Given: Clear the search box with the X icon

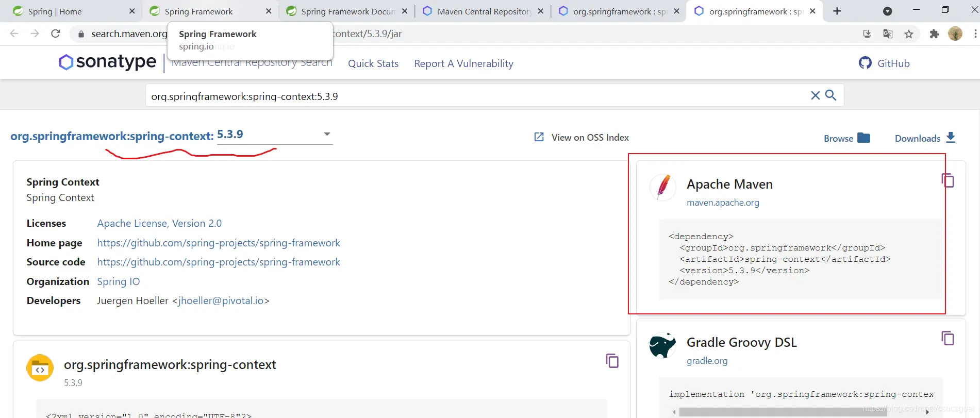Looking at the screenshot, I should (x=815, y=95).
